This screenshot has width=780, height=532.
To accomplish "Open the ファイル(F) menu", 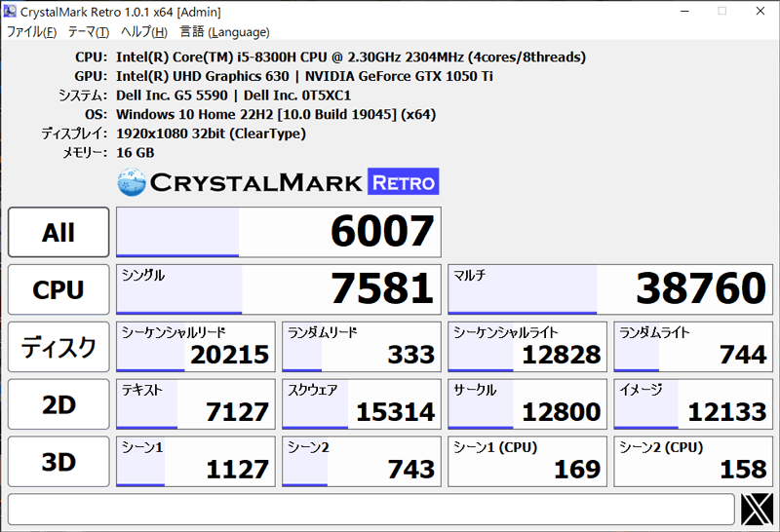I will [x=31, y=32].
